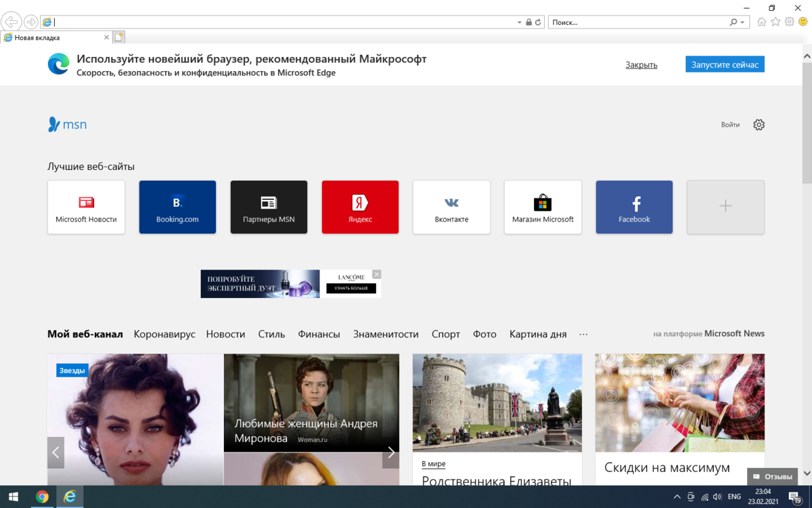Click the Microsoft Edge logo in the banner

click(59, 64)
